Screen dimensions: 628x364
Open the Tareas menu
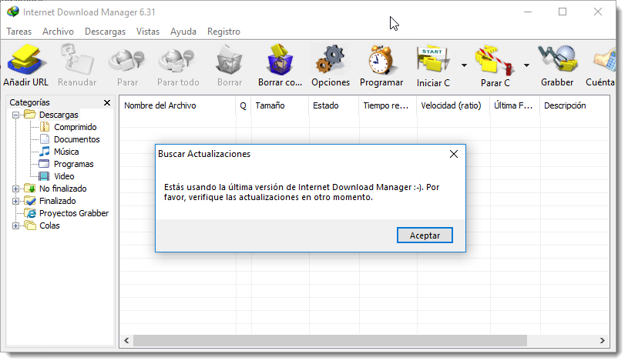pyautogui.click(x=18, y=32)
